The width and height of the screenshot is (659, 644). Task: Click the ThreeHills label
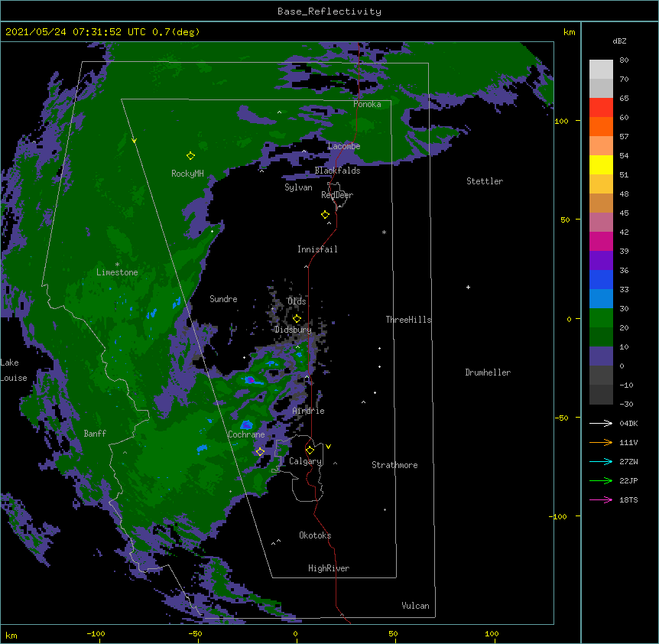[x=408, y=320]
